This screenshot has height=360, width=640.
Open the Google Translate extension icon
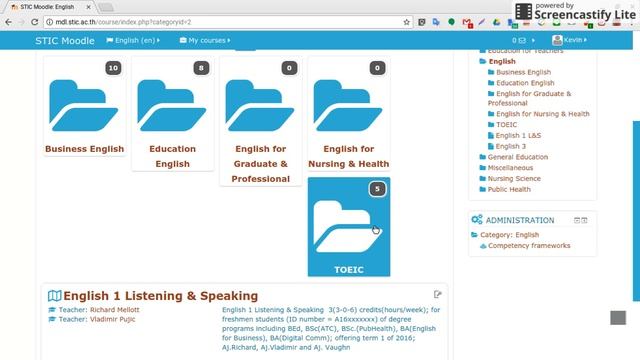click(436, 22)
